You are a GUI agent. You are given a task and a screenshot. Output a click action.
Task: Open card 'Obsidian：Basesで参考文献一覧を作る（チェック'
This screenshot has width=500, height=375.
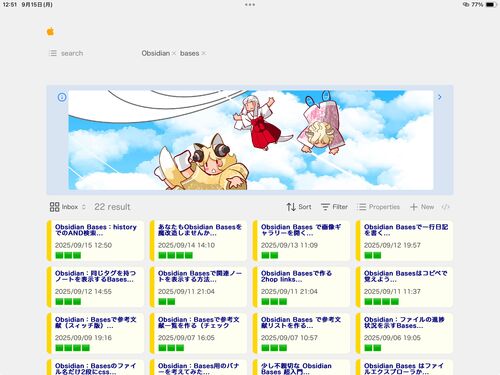tap(199, 333)
